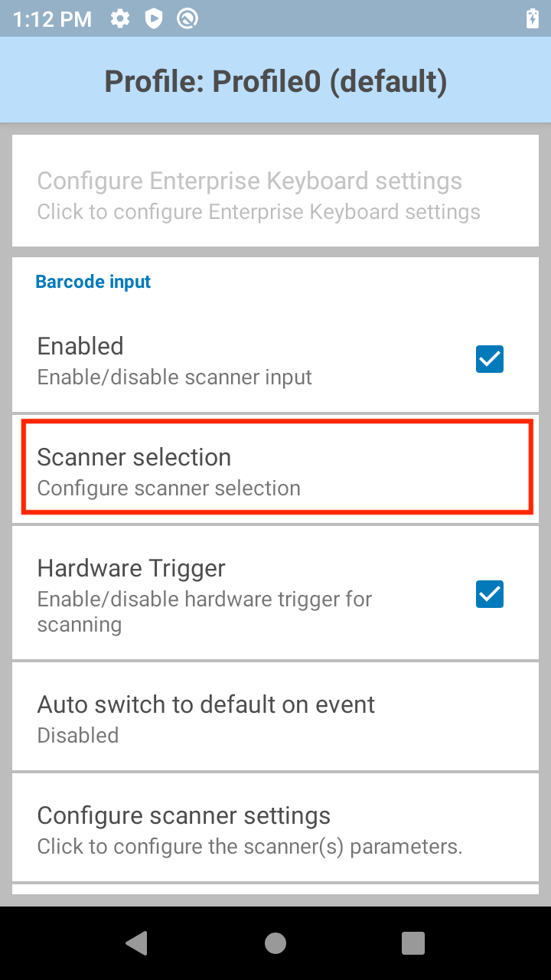Tap the Android home circle button
The image size is (551, 980).
tap(275, 942)
